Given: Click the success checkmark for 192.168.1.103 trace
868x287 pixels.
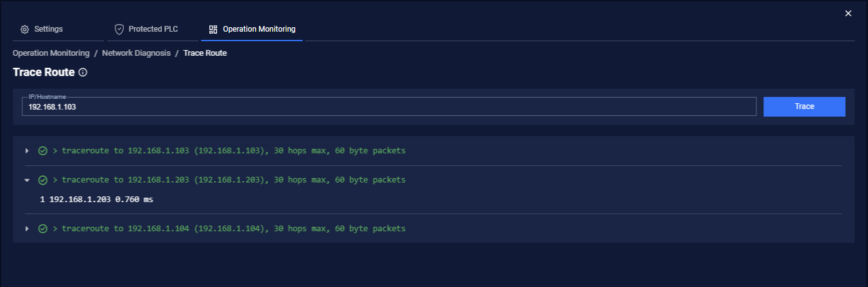Looking at the screenshot, I should [43, 151].
